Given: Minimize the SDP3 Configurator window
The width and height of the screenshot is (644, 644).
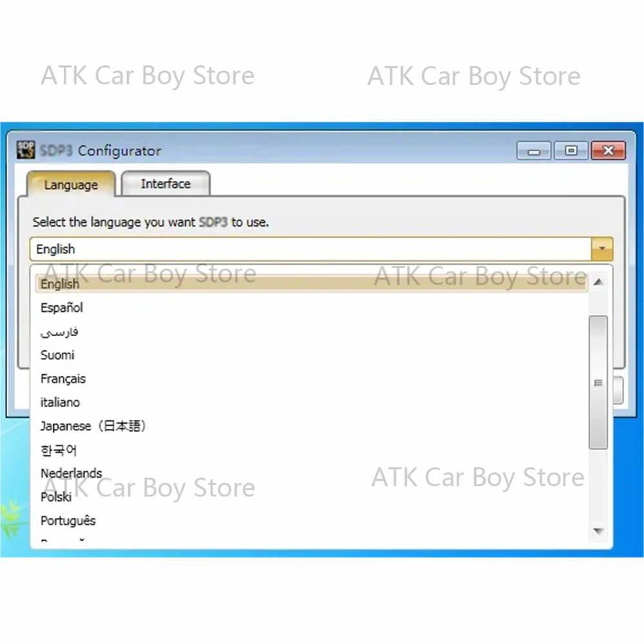Looking at the screenshot, I should pos(534,151).
